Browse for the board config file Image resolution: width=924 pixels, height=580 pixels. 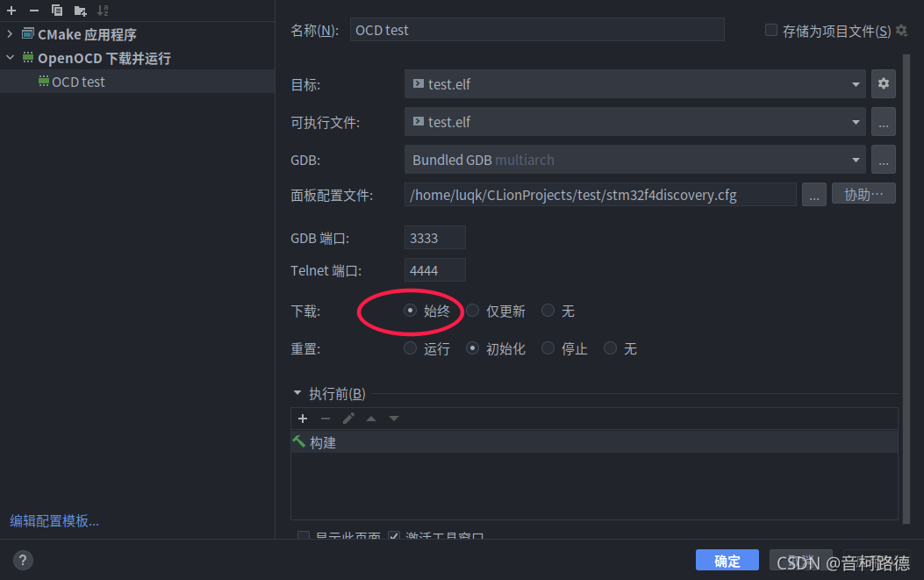tap(813, 195)
